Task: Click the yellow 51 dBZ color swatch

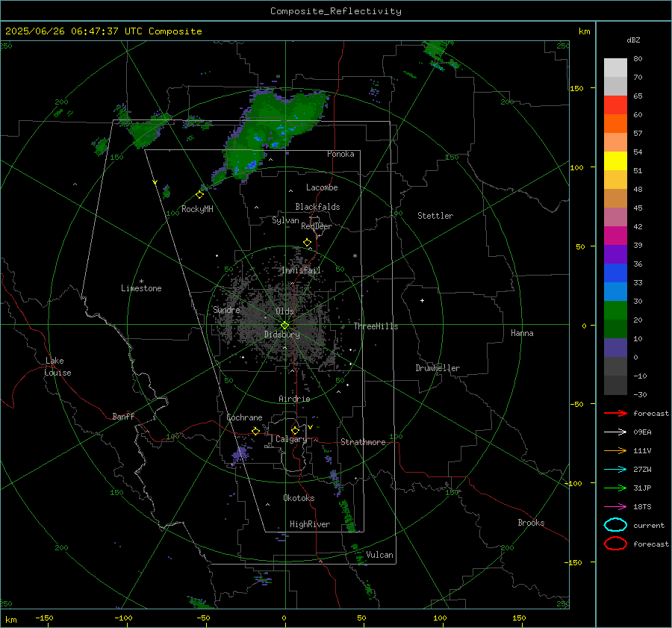Action: (x=615, y=161)
